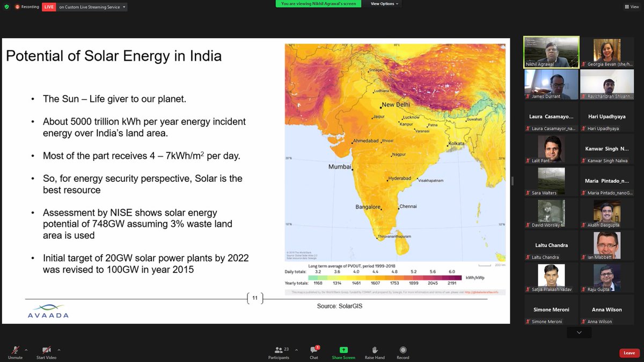Click the 'Kolkata' label on map

457,144
